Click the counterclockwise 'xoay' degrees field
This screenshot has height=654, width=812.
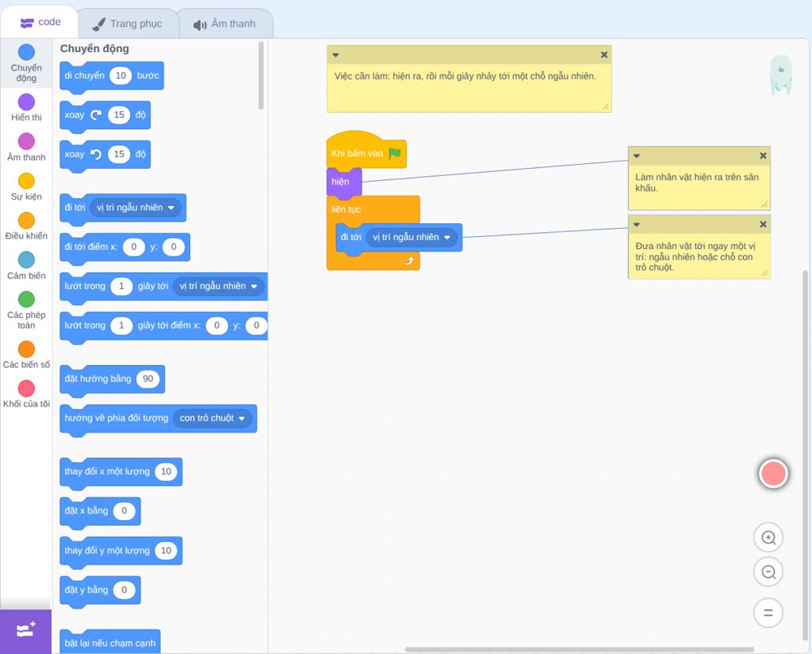[x=119, y=154]
